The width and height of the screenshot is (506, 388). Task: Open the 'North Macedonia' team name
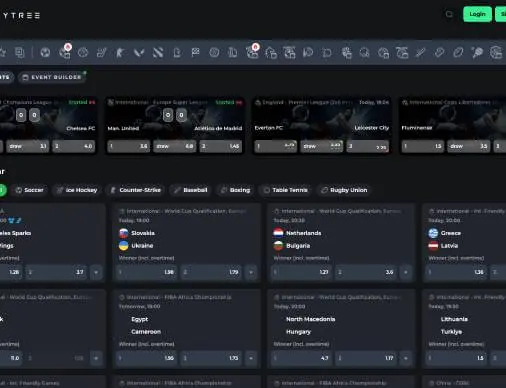(311, 319)
